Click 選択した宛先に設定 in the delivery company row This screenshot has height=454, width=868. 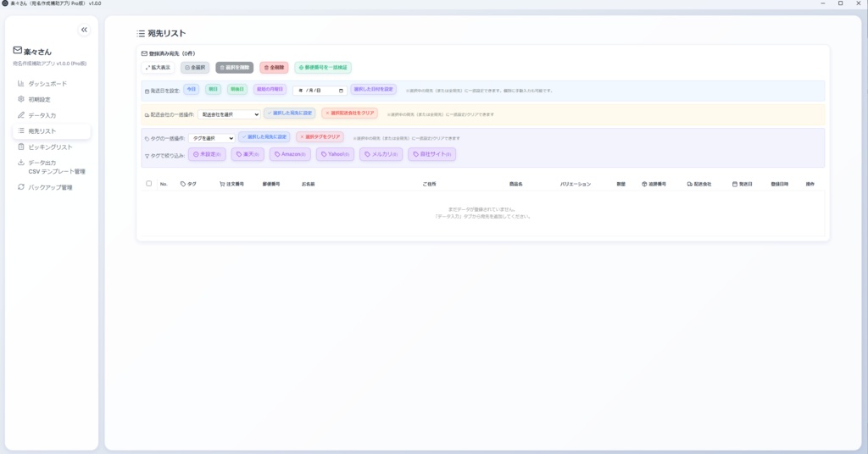290,113
